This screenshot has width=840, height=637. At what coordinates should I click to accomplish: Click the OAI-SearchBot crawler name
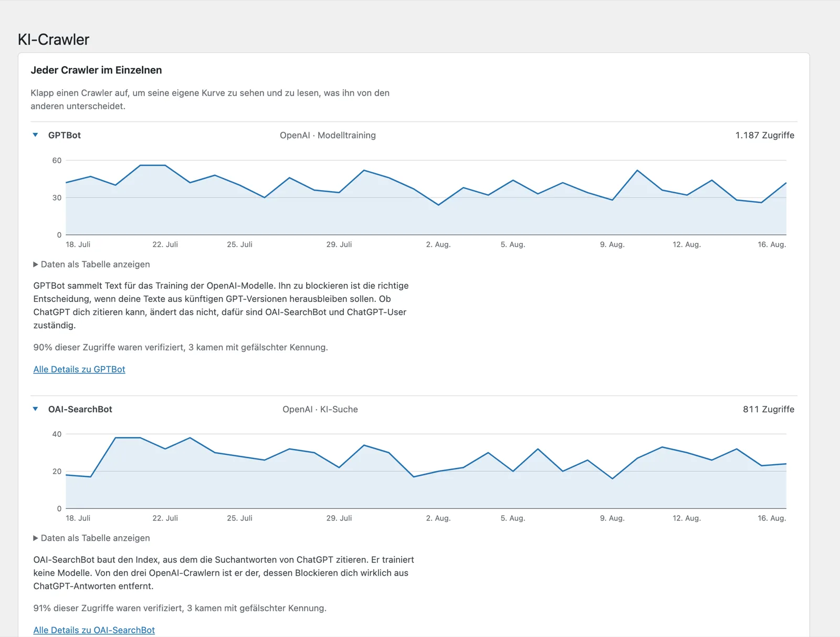pyautogui.click(x=80, y=409)
